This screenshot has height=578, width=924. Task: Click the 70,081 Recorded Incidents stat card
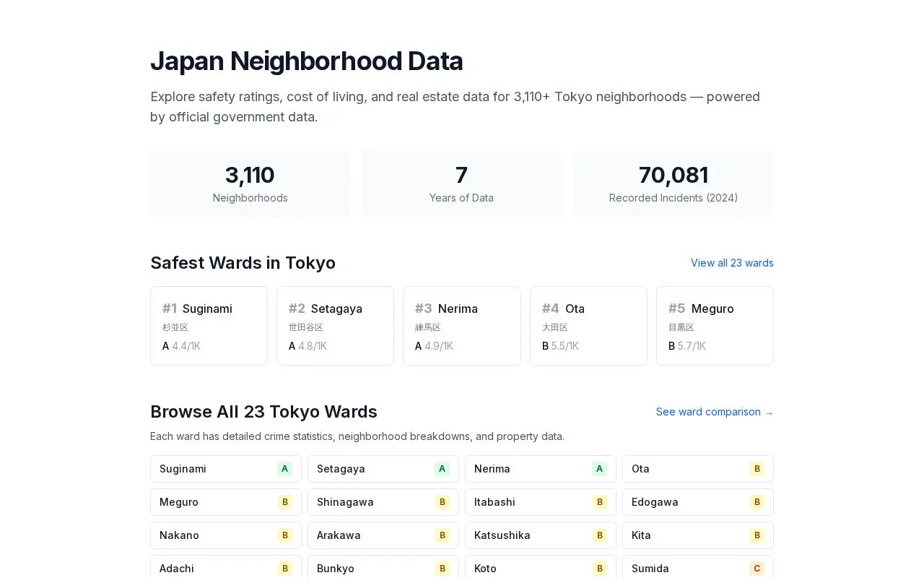[674, 184]
